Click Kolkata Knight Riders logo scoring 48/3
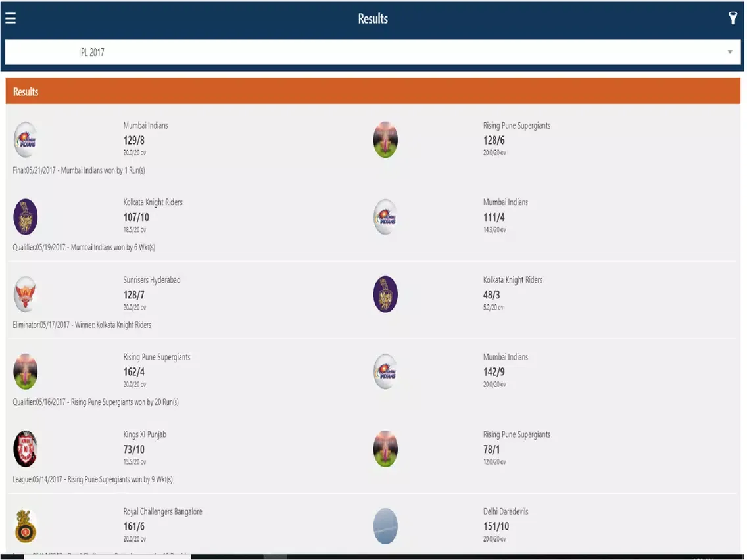The image size is (747, 560). click(385, 294)
